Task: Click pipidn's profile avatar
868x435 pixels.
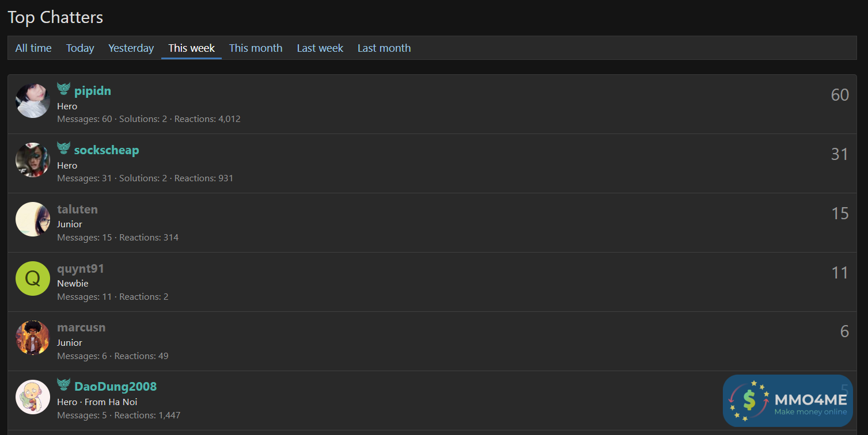Action: [x=33, y=101]
